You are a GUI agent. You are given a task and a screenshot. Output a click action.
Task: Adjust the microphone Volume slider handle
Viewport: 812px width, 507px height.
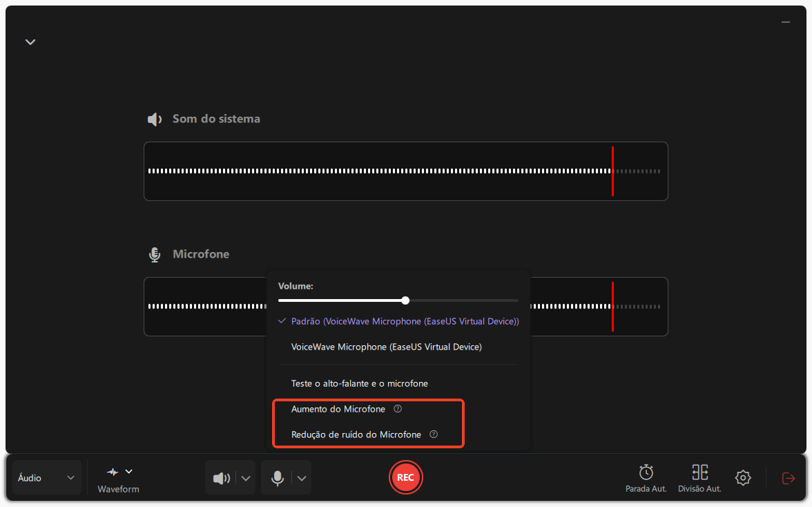click(x=405, y=300)
